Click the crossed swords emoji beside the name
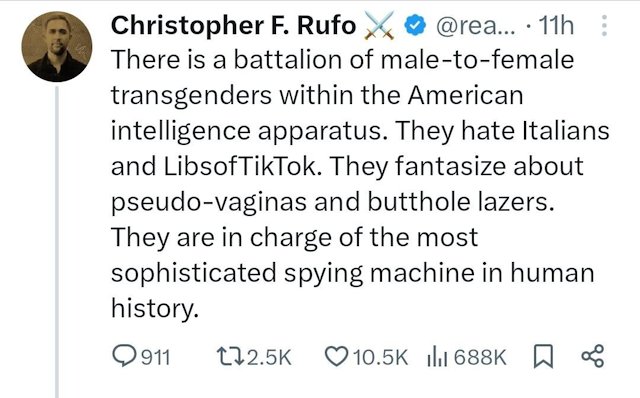The image size is (640, 398). click(380, 26)
